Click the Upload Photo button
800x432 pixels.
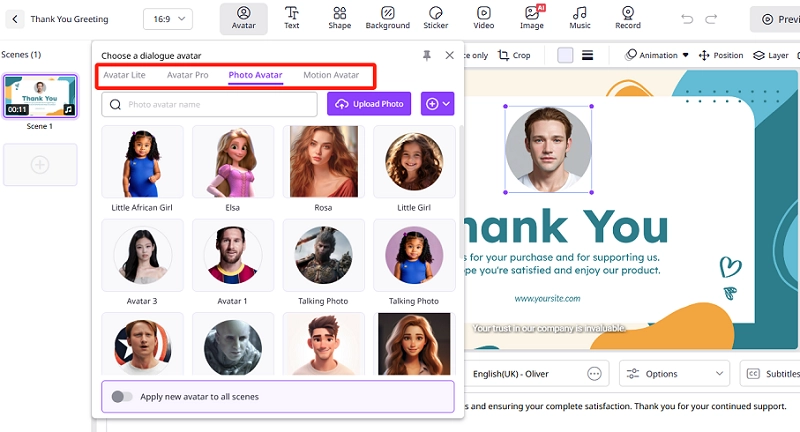tap(369, 104)
